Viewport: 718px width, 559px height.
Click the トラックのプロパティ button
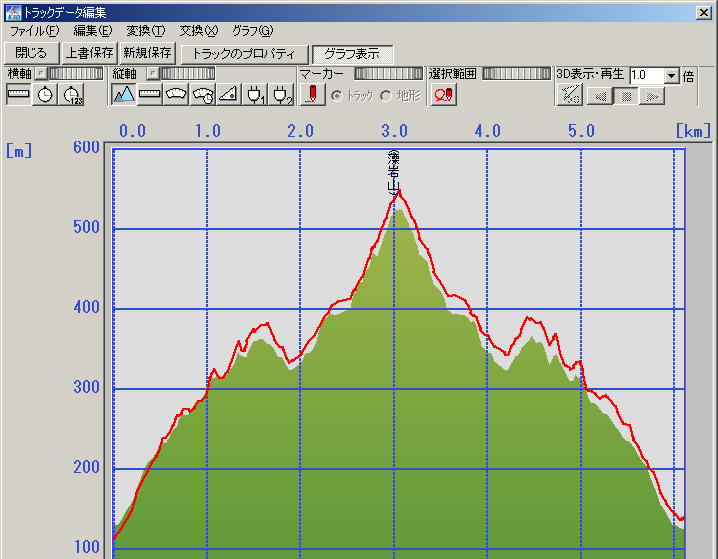click(x=244, y=53)
